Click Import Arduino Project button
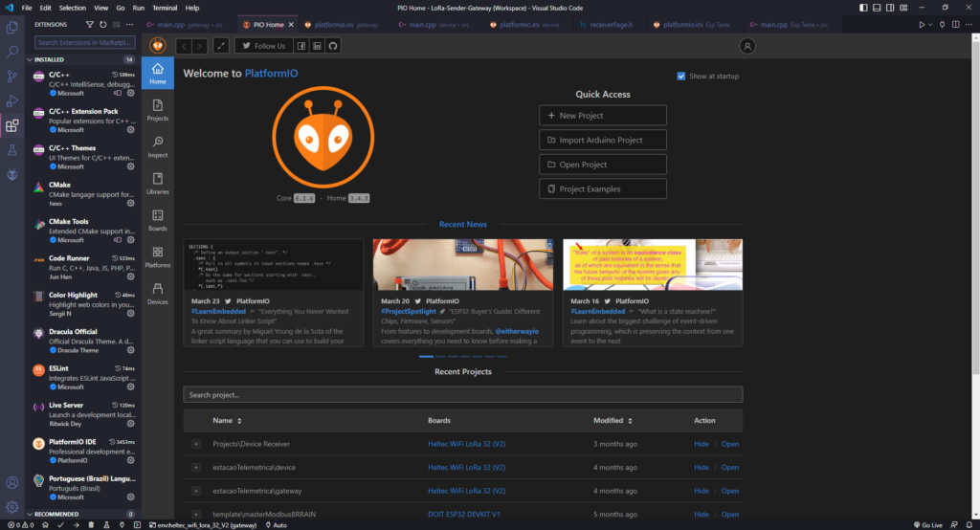The image size is (980, 530). click(603, 140)
